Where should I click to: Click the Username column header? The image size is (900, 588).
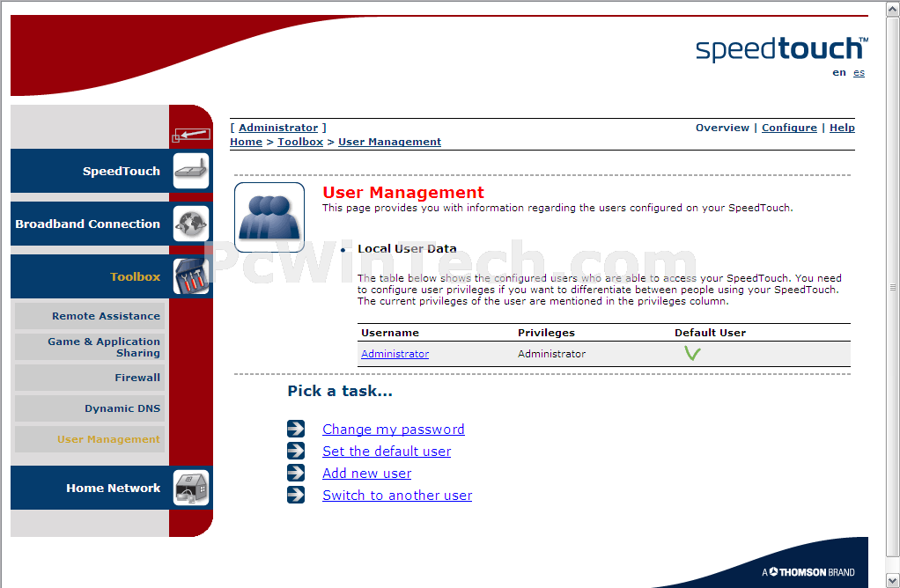pos(390,333)
